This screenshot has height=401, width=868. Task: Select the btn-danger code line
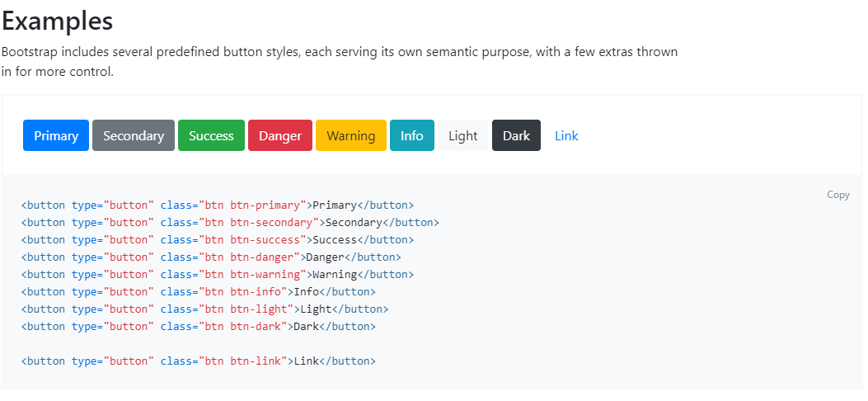[x=211, y=257]
